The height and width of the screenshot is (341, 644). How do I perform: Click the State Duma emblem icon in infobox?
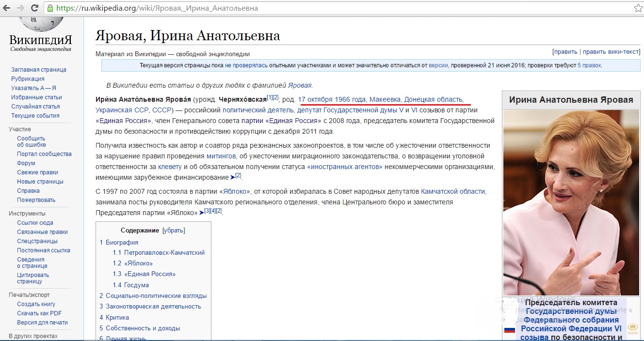point(632,328)
